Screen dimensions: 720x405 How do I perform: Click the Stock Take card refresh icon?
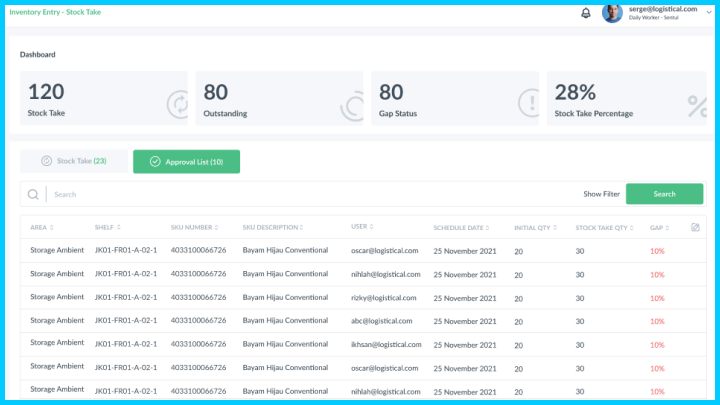(x=176, y=104)
